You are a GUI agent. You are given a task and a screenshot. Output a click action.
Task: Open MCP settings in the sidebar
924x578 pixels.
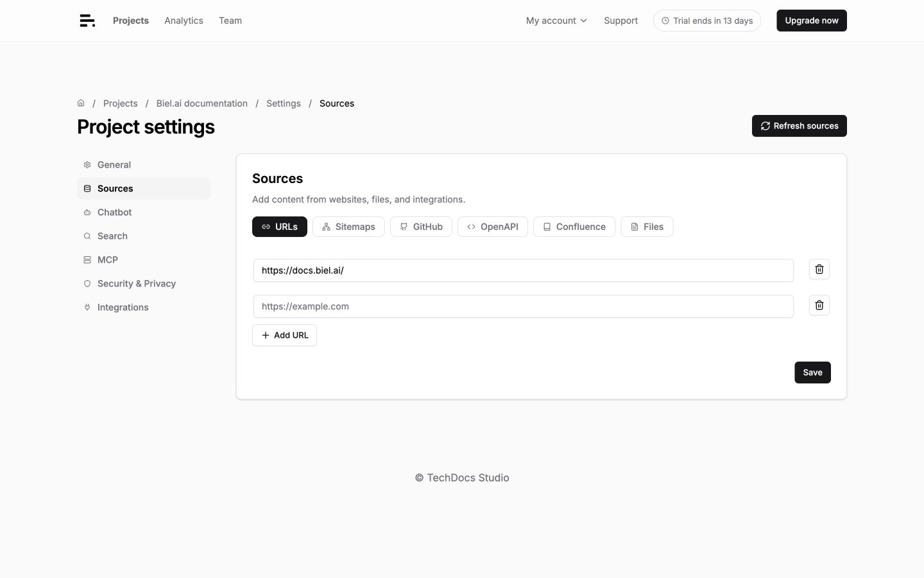pos(144,259)
